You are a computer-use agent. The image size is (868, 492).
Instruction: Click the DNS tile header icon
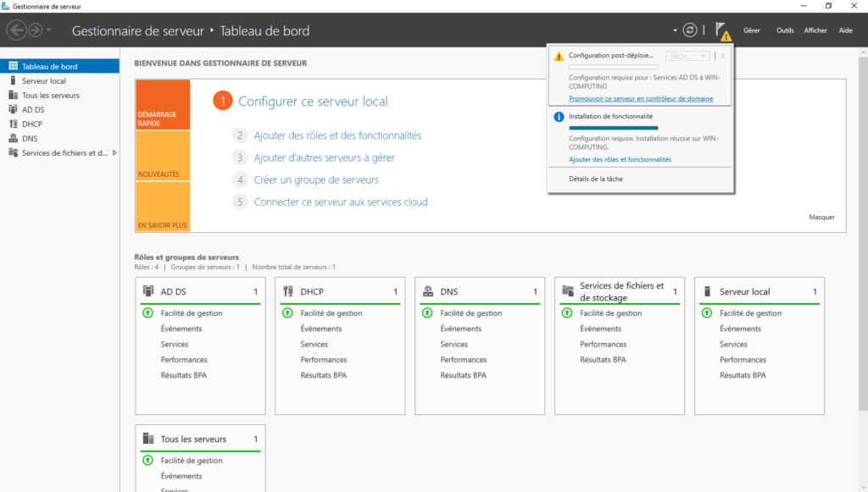(x=428, y=291)
